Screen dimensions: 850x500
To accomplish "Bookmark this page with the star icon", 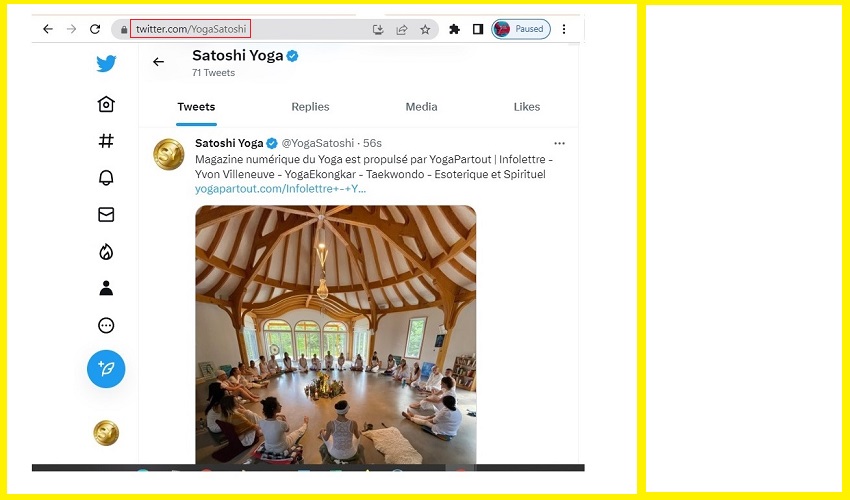I will tap(425, 29).
